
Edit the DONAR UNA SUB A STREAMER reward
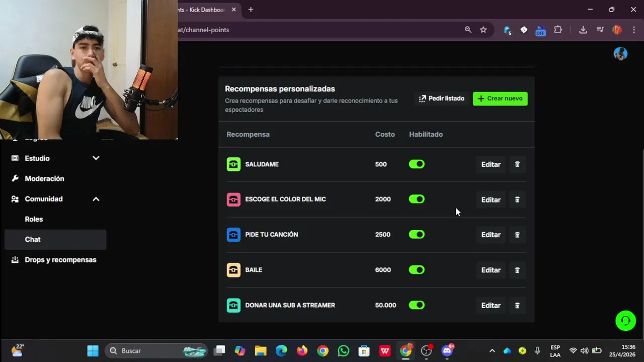point(491,305)
